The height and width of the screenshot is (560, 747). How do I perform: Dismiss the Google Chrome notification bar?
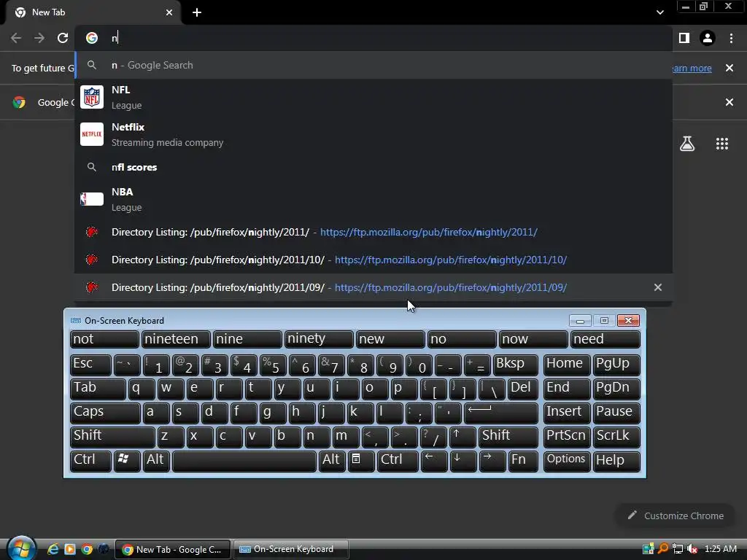[729, 102]
